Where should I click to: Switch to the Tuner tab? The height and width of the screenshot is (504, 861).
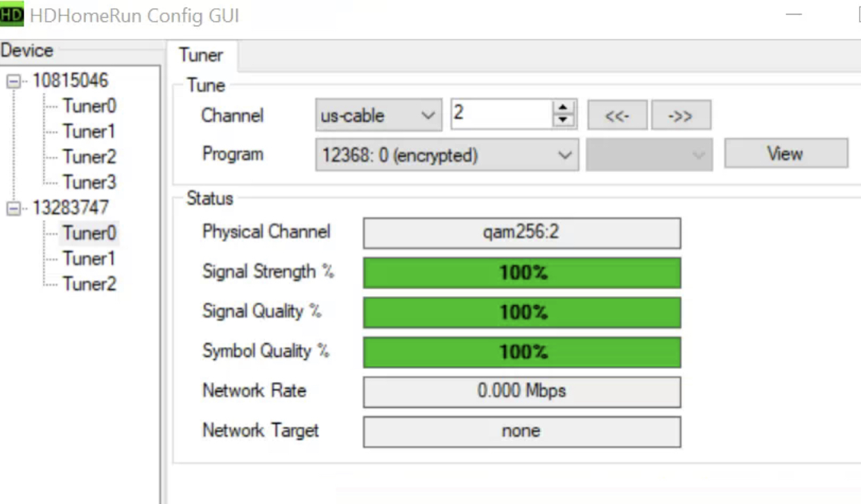coord(201,55)
